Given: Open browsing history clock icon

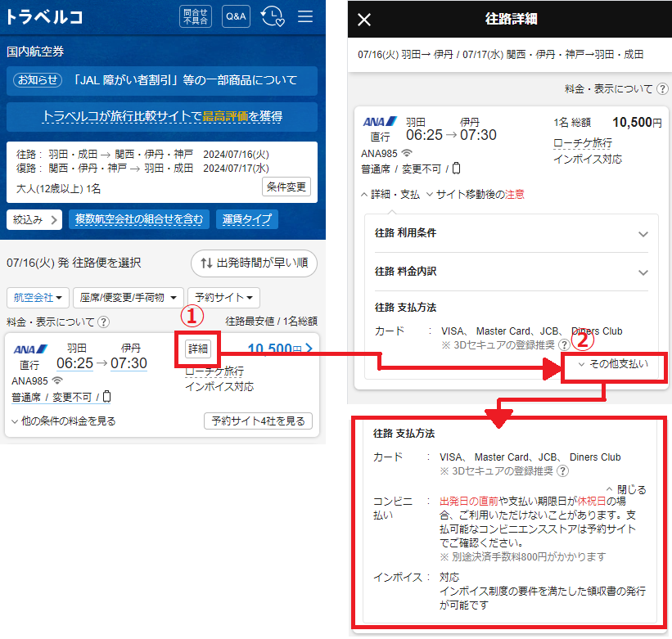Looking at the screenshot, I should point(272,16).
